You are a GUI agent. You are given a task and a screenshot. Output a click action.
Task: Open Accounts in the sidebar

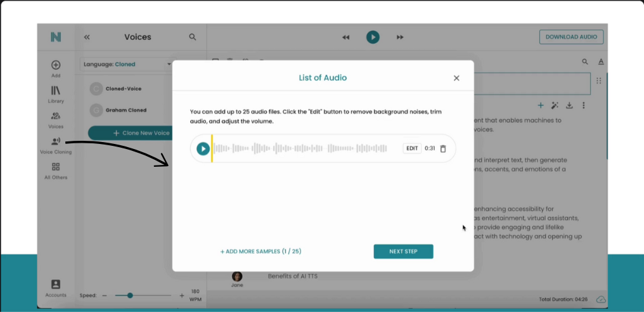point(56,288)
